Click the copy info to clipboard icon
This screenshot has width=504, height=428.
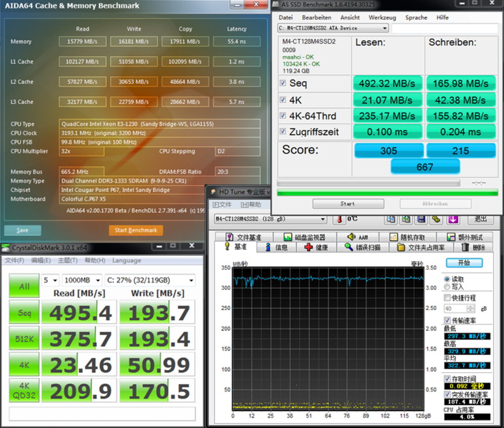coord(390,220)
